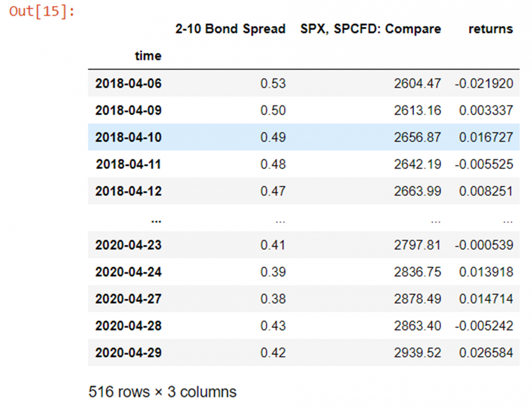The image size is (532, 408).
Task: Select the 2018-04-06 row index
Action: (x=128, y=83)
